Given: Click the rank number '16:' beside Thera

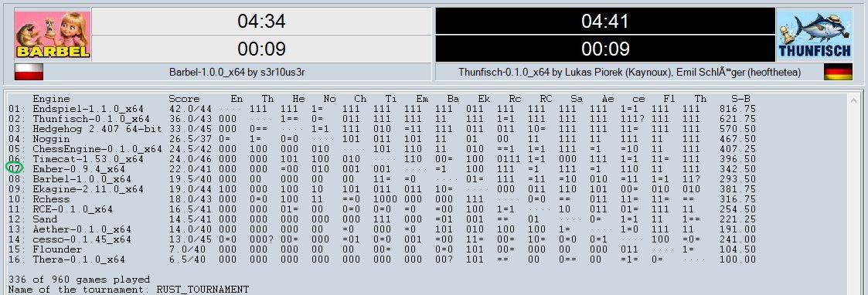Looking at the screenshot, I should [x=17, y=259].
